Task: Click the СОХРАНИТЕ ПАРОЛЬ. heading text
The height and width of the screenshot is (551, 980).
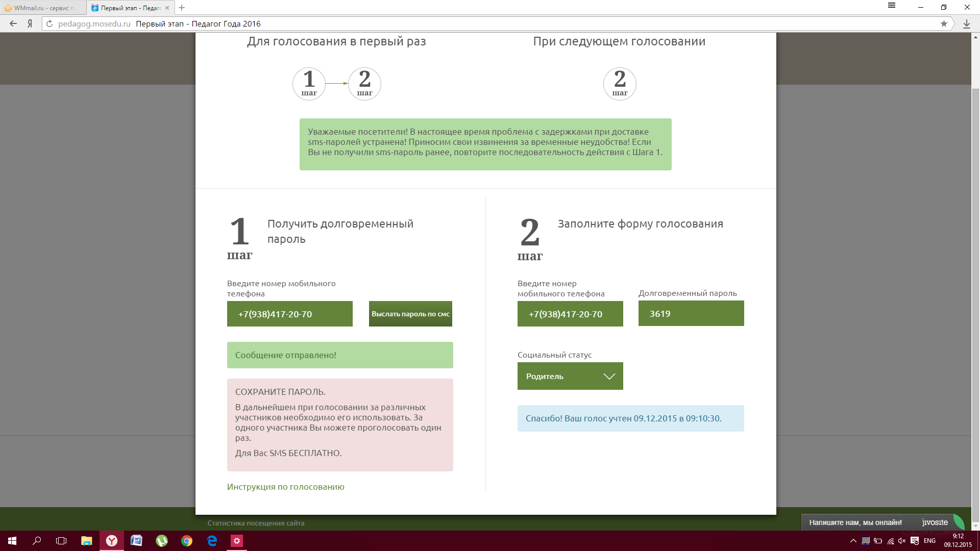Action: click(x=280, y=392)
